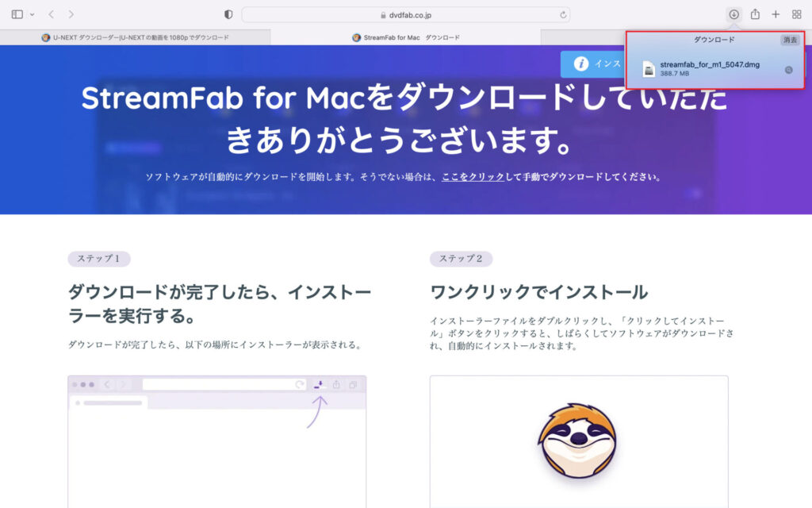
Task: Select the ステップ2 badge
Action: click(461, 259)
